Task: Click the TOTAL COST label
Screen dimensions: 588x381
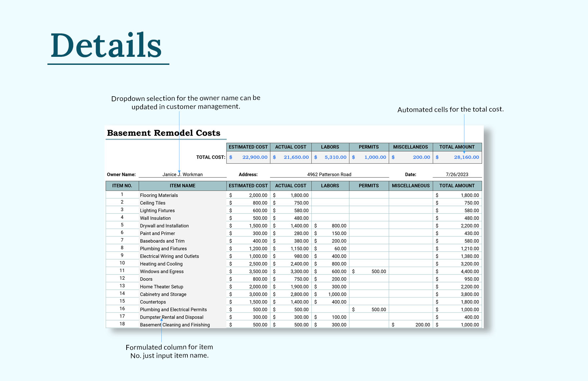Action: pos(210,157)
